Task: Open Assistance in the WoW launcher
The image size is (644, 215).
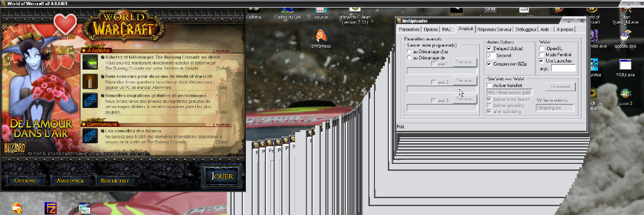Action: point(70,181)
